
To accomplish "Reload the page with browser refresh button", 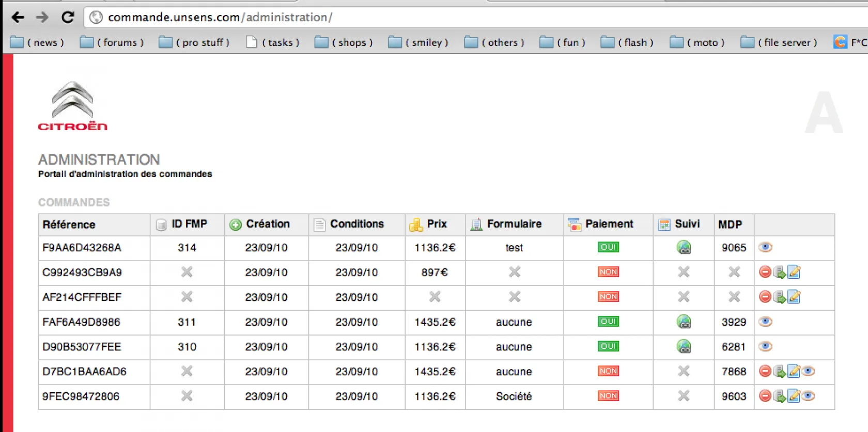I will tap(68, 17).
